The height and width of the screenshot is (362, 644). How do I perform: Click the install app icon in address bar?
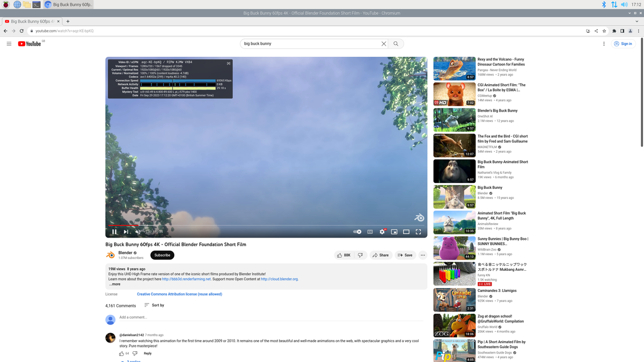(x=588, y=31)
